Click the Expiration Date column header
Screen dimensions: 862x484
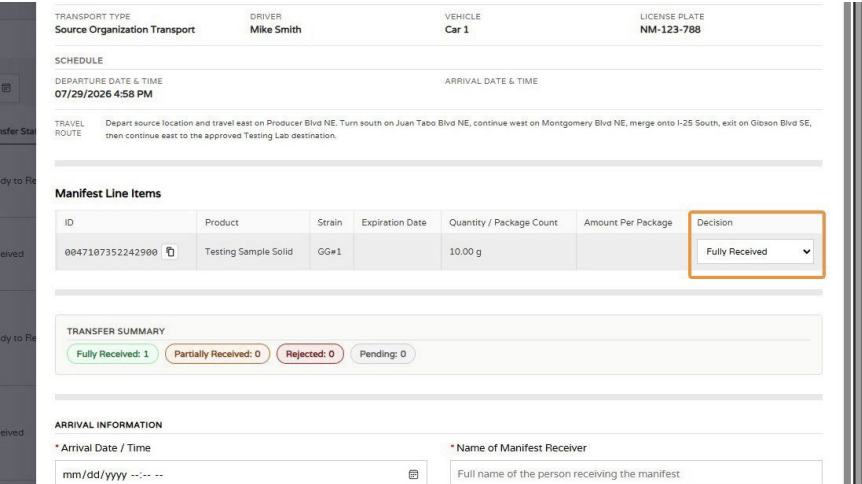394,222
